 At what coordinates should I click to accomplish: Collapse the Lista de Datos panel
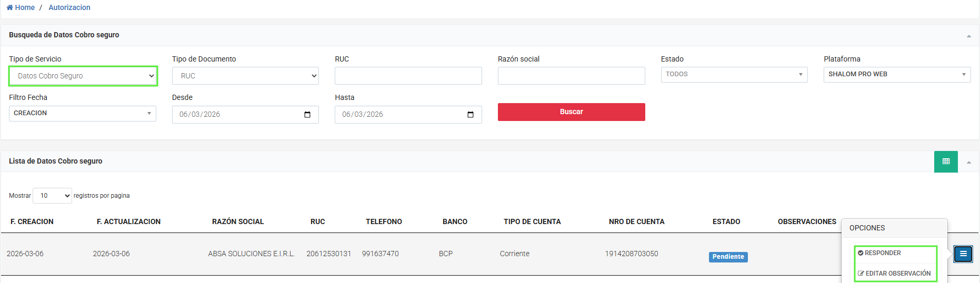[968, 162]
